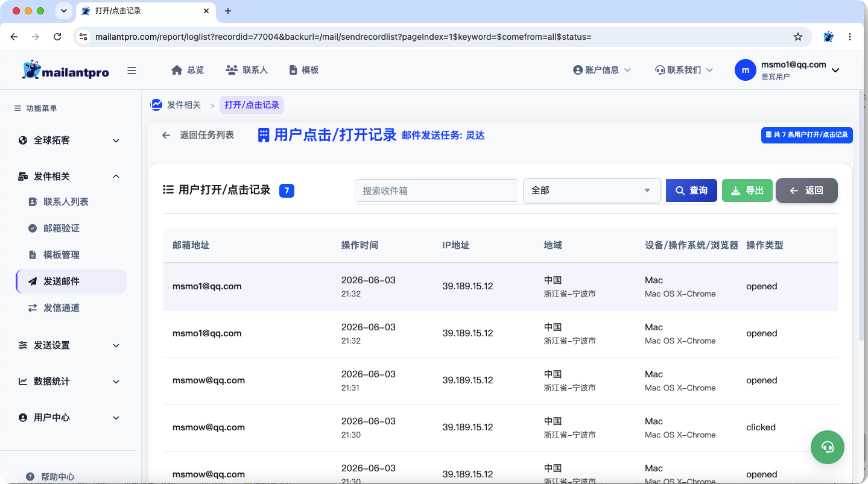This screenshot has width=868, height=484.
Task: Click the blue count badge 7
Action: click(287, 191)
